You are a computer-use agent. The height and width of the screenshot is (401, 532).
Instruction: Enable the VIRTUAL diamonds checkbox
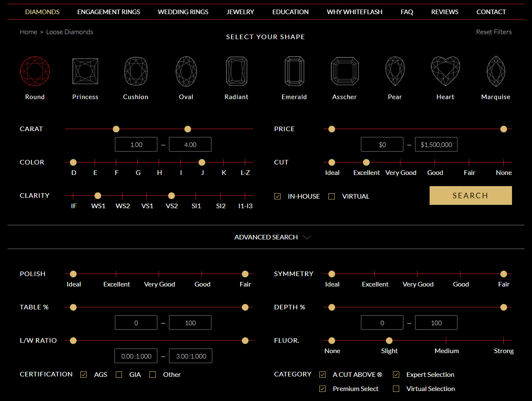tap(331, 196)
